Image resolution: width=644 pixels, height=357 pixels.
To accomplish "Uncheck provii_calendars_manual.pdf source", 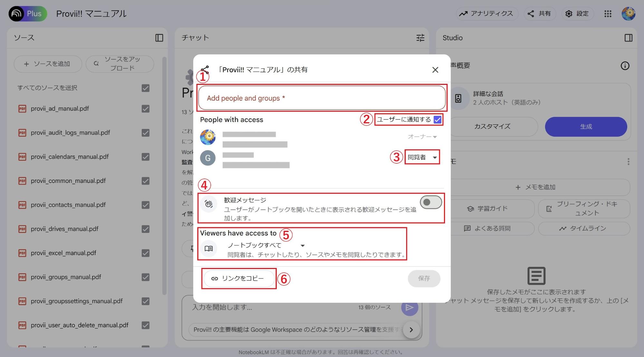I will (x=145, y=157).
